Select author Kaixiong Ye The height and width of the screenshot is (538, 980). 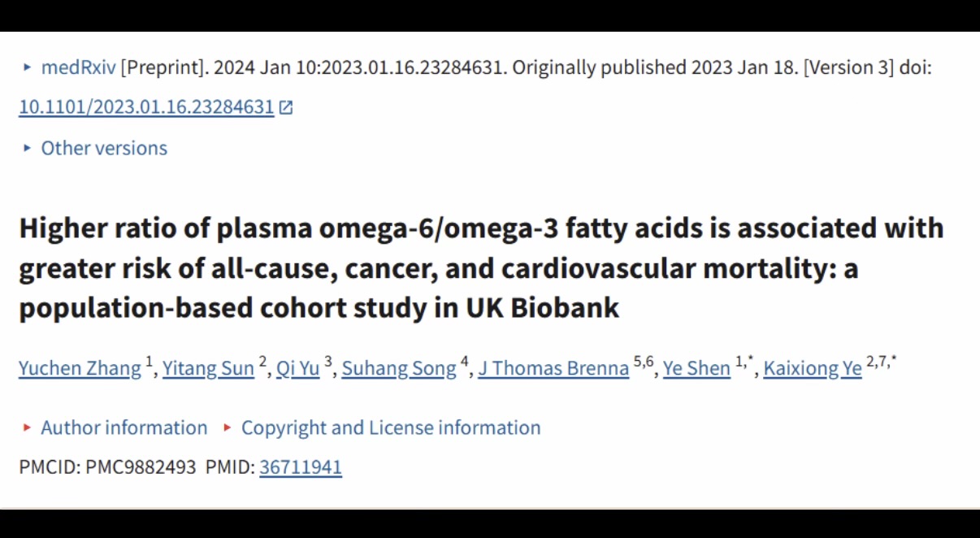(x=812, y=368)
